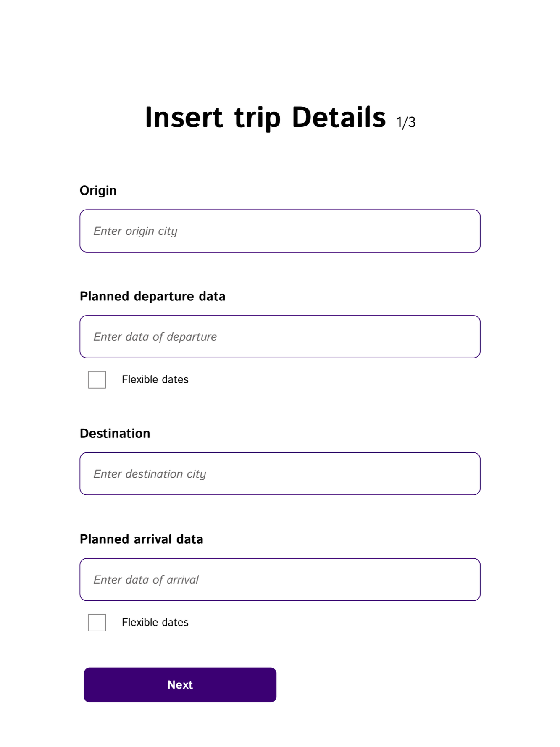Screen dimensions: 560x747
Task: Enable Flexible dates checkbox for departure
Action: [97, 380]
